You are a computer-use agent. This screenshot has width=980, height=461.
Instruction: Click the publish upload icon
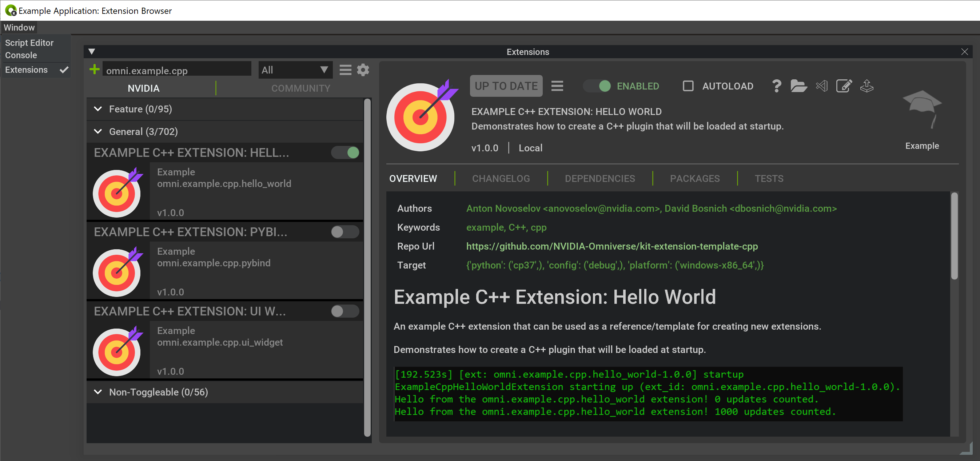(x=867, y=86)
